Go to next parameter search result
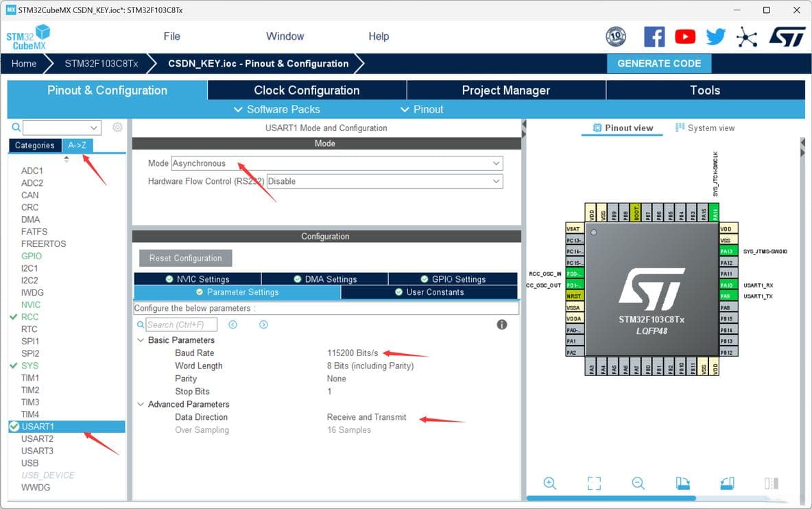Image resolution: width=812 pixels, height=509 pixels. click(263, 324)
